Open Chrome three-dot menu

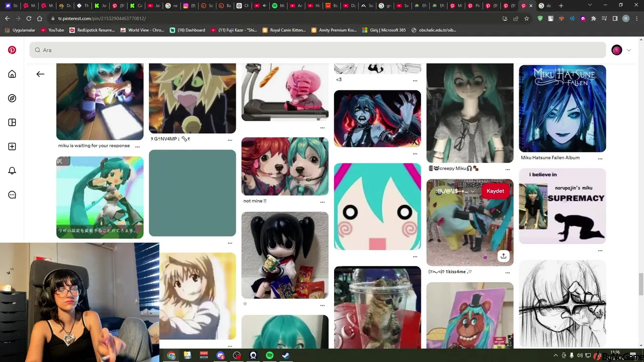pyautogui.click(x=636, y=19)
